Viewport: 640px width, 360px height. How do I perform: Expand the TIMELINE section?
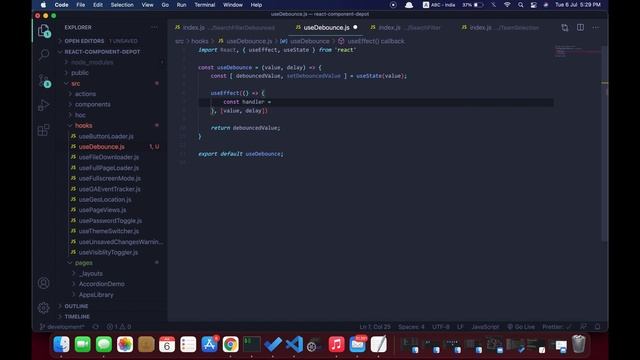(77, 316)
